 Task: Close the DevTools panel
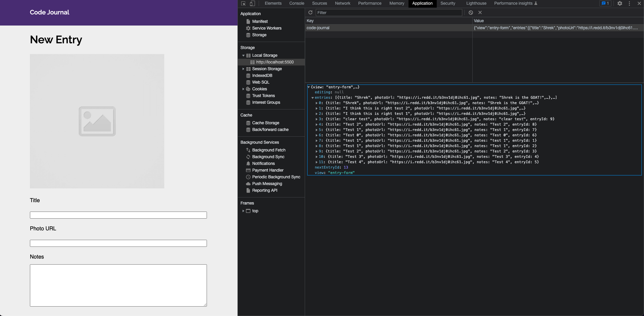tap(639, 3)
